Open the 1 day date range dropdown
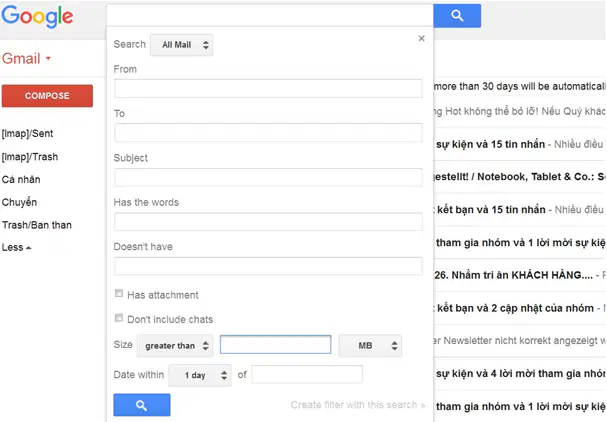Viewport: 607px width, 422px height. (x=200, y=375)
